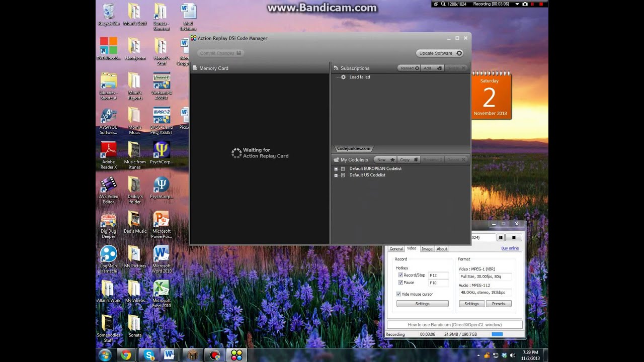Image resolution: width=644 pixels, height=362 pixels.
Task: Open Allan's Work folder
Action: pyautogui.click(x=109, y=292)
